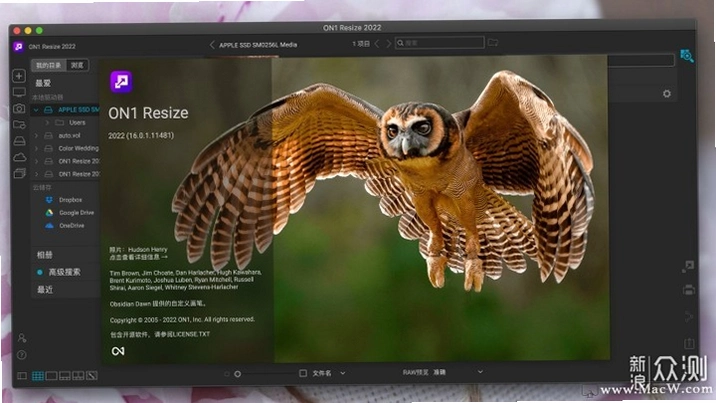Open OneDrive cloud storage
This screenshot has width=716, height=403.
pos(71,225)
